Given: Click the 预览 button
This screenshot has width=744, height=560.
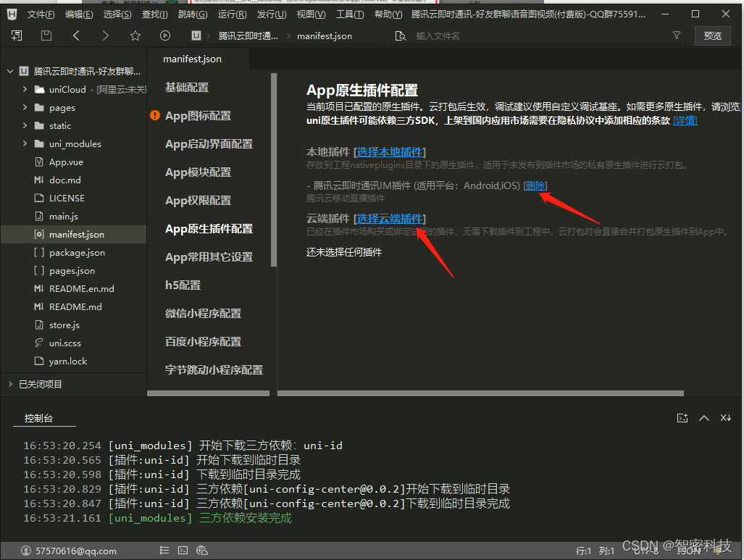Looking at the screenshot, I should (712, 35).
